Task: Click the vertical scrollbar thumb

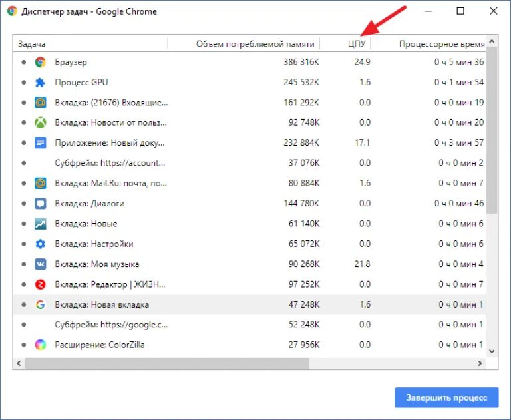Action: click(x=492, y=130)
